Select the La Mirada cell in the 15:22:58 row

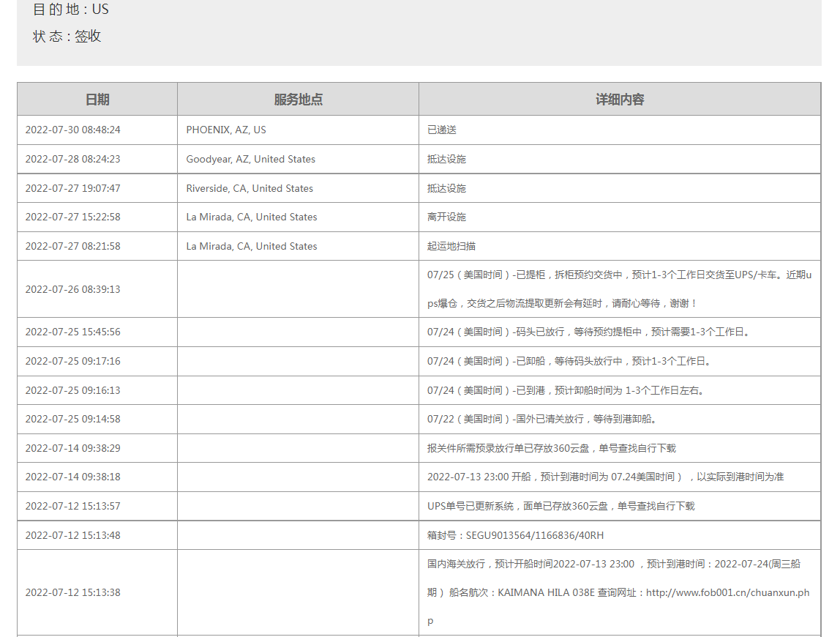[252, 217]
